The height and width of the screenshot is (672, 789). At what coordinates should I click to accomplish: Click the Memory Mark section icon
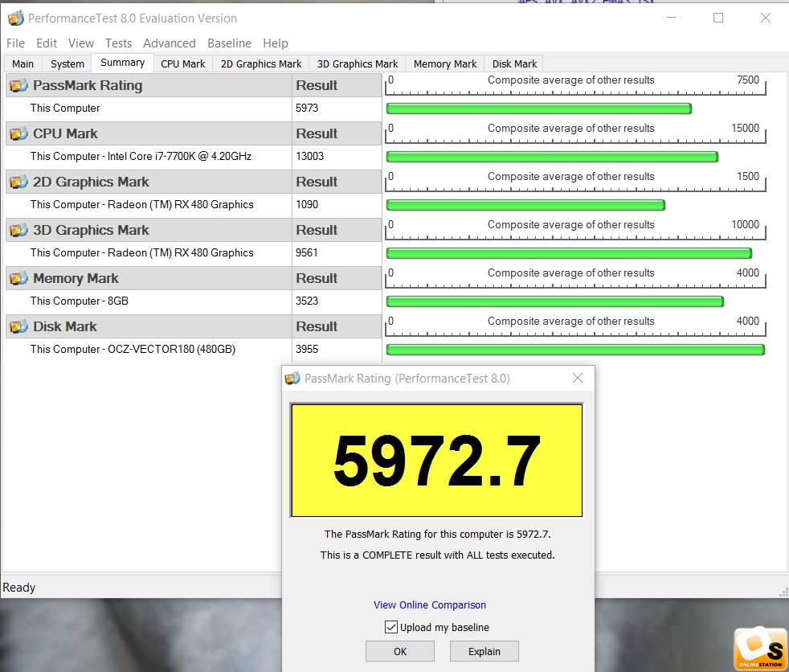18,278
